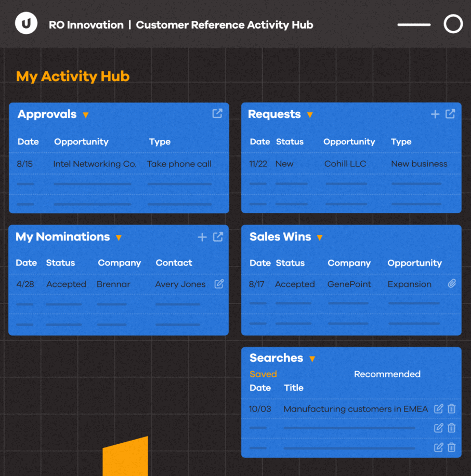This screenshot has height=476, width=471.
Task: Add a new nomination with plus icon
Action: (202, 237)
